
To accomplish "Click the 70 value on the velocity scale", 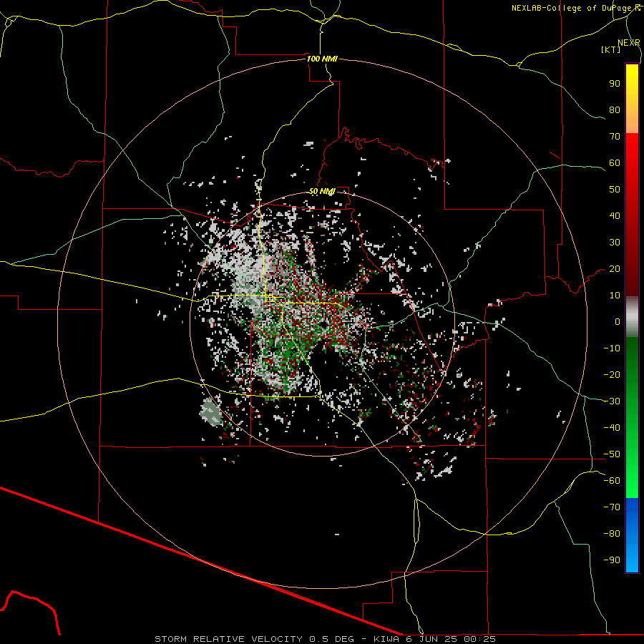I will tap(615, 137).
